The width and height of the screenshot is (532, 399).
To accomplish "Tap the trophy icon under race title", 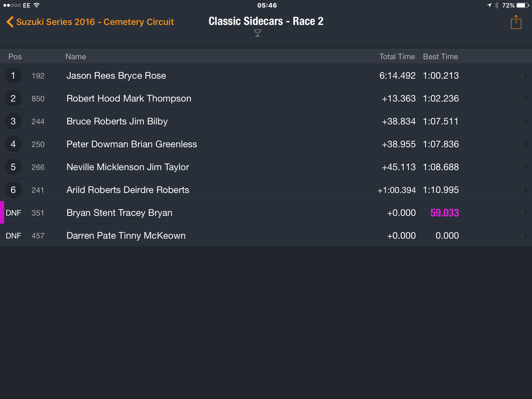I will [257, 33].
